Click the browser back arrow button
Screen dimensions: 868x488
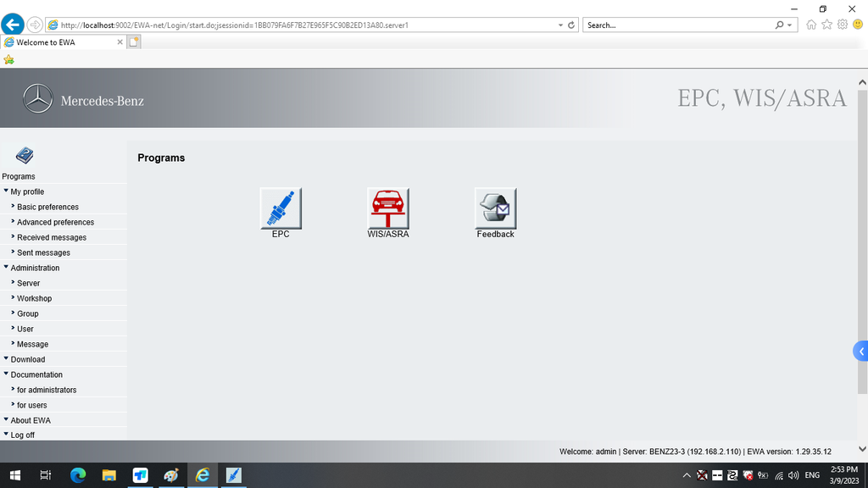point(12,25)
